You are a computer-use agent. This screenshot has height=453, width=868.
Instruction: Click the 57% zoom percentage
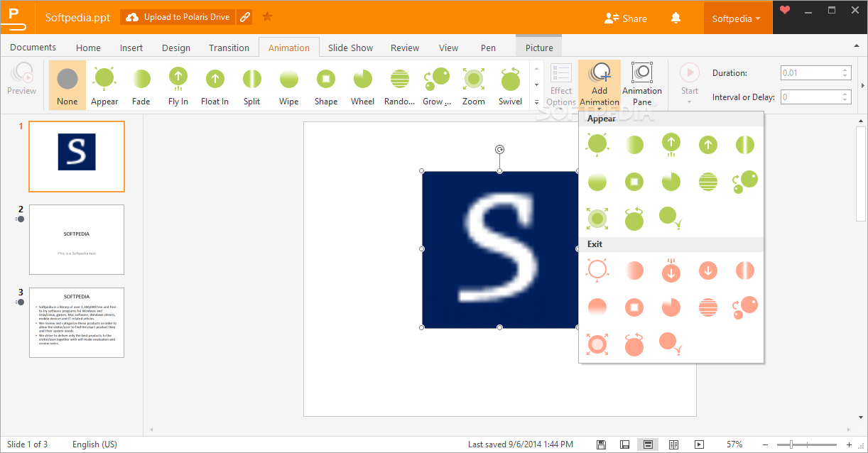pos(734,444)
